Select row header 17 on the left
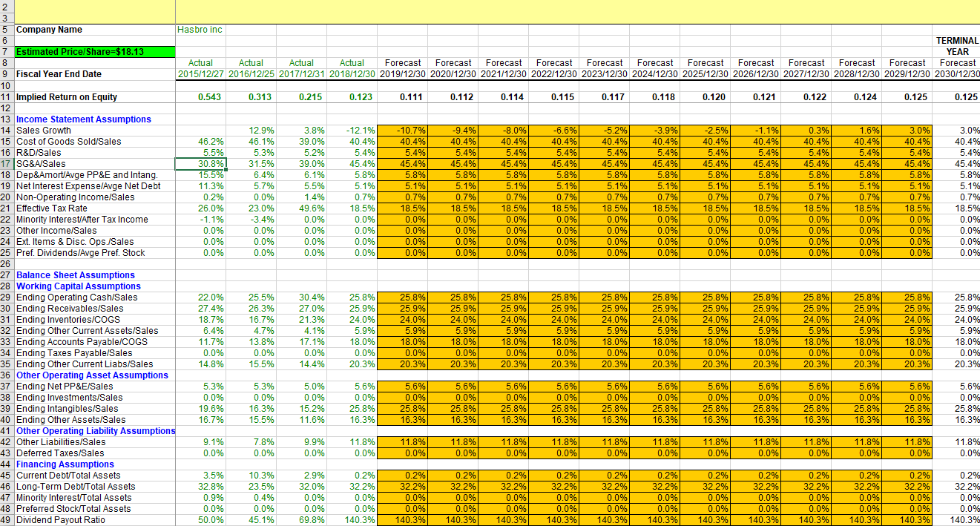 pos(7,163)
